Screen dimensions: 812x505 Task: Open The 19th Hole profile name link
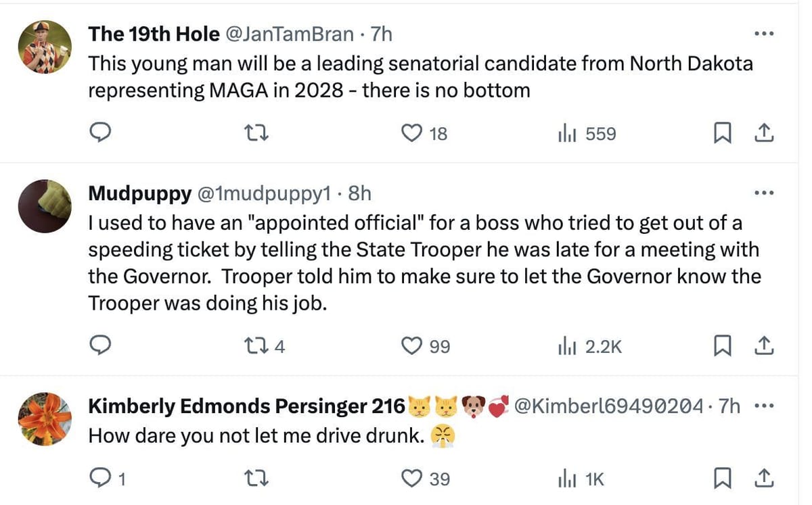pos(154,34)
